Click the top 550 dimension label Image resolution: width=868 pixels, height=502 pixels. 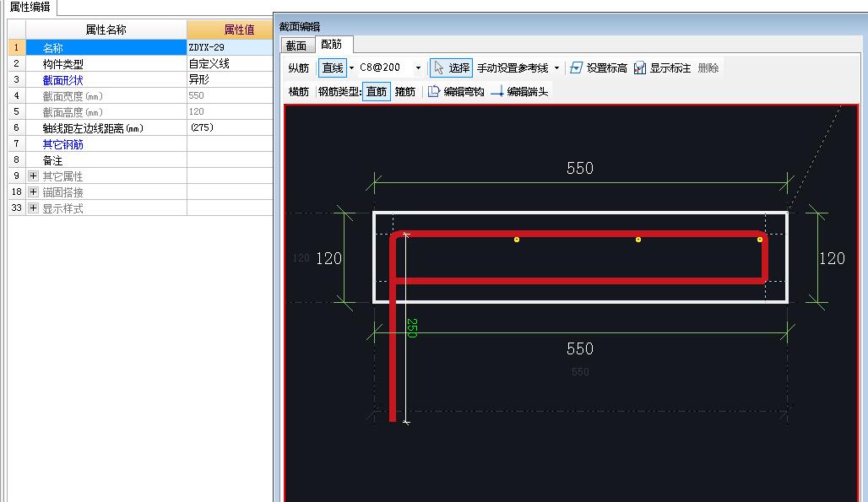click(580, 168)
